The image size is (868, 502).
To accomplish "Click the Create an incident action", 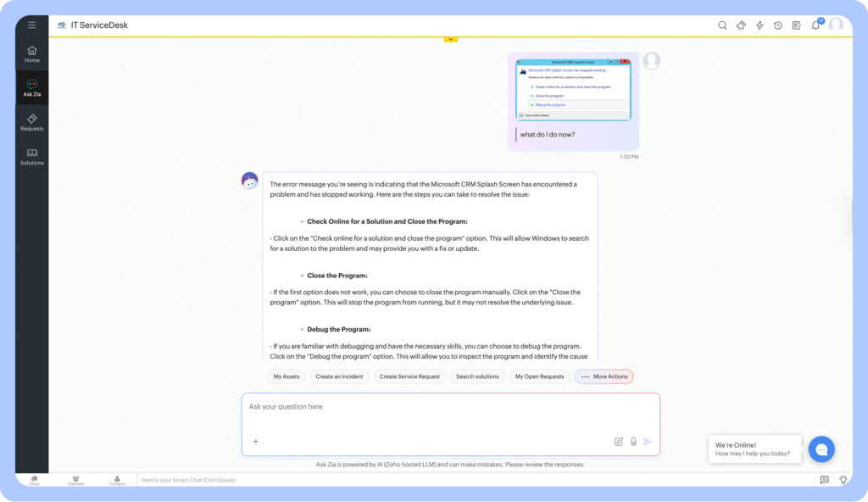I will (x=339, y=376).
